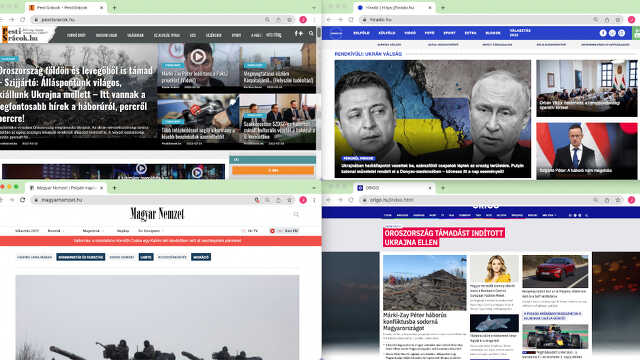Select the ORIGO browser tab
The image size is (640, 360).
pos(394,188)
